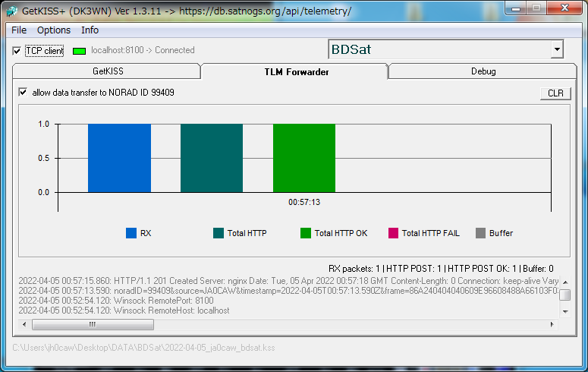
Task: Click the GetKISS+ application icon in title bar
Action: pos(12,11)
